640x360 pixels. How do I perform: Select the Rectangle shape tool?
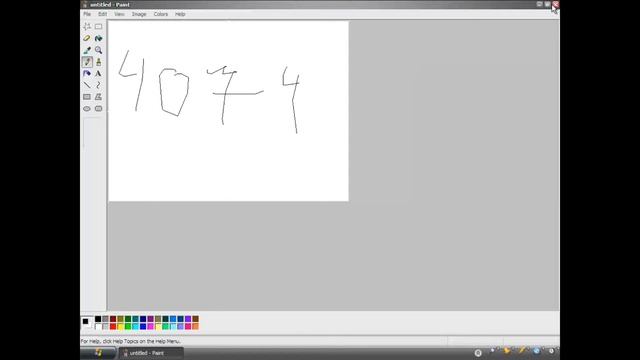point(87,97)
